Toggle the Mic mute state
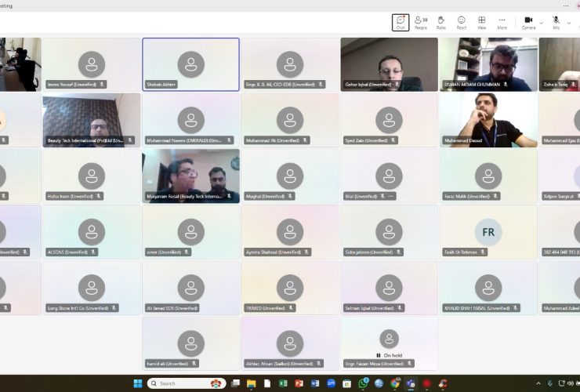Screen dimensions: 580x392 (x=556, y=22)
